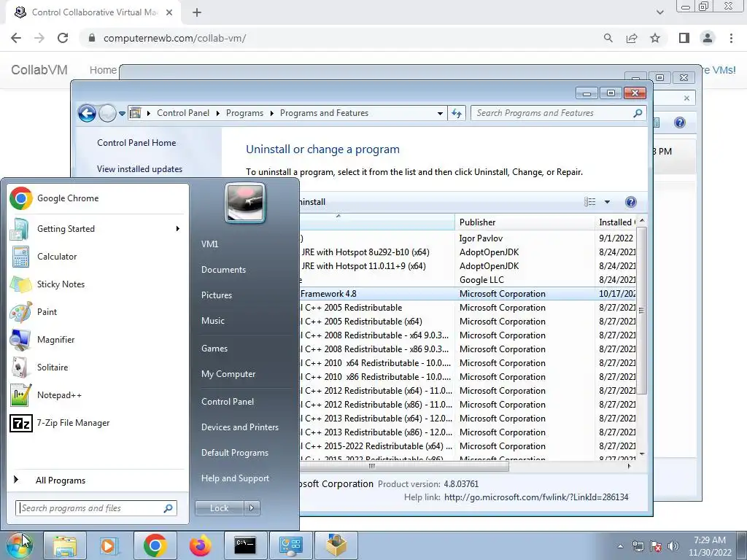The width and height of the screenshot is (747, 560).
Task: Click the Lock button
Action: click(219, 508)
